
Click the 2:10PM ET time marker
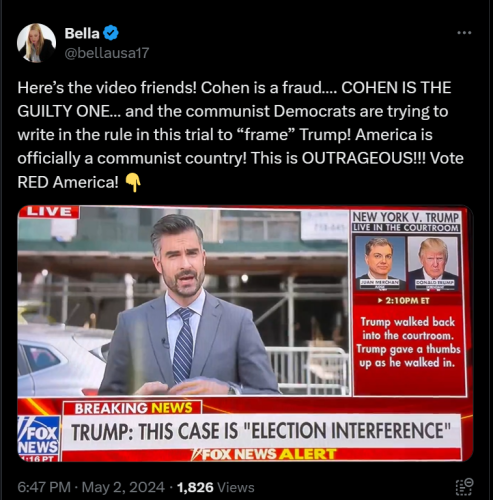(404, 301)
